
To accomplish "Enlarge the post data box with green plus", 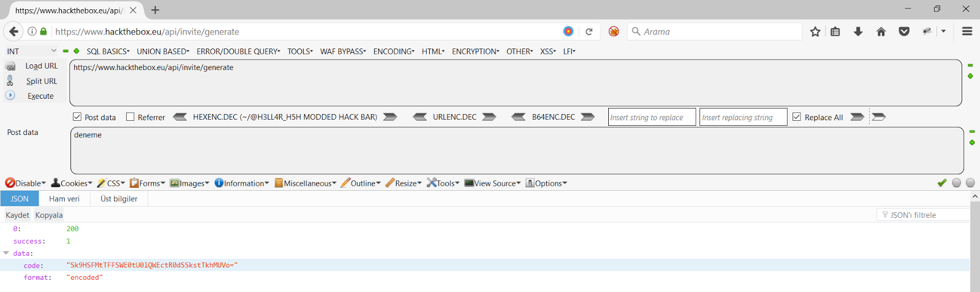I will coord(972,142).
